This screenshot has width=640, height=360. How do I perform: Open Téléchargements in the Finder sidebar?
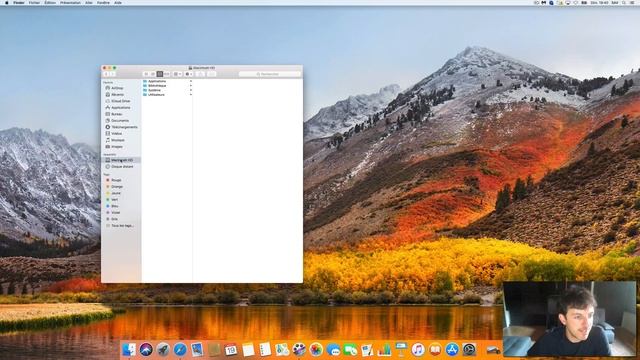click(x=121, y=127)
